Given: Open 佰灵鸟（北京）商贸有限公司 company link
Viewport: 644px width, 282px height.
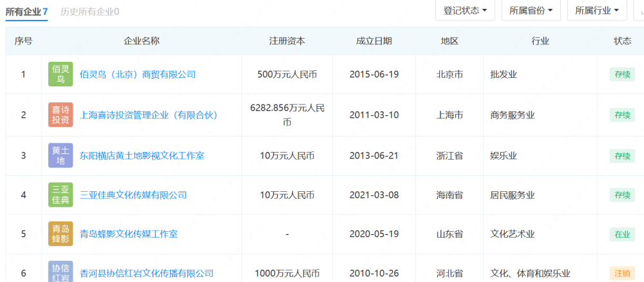Looking at the screenshot, I should 137,74.
